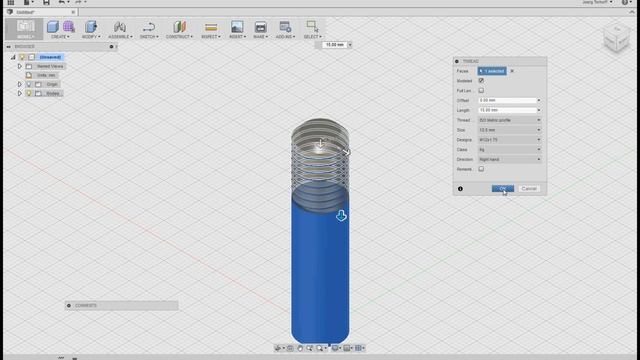Screen dimensions: 640x360
Task: Click the Inspect measure icon
Action: 211,27
